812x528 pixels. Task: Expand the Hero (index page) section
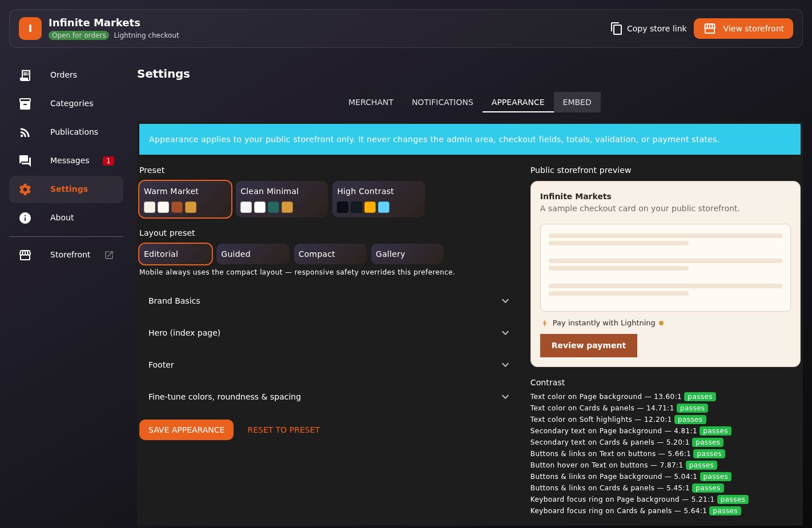(x=328, y=333)
